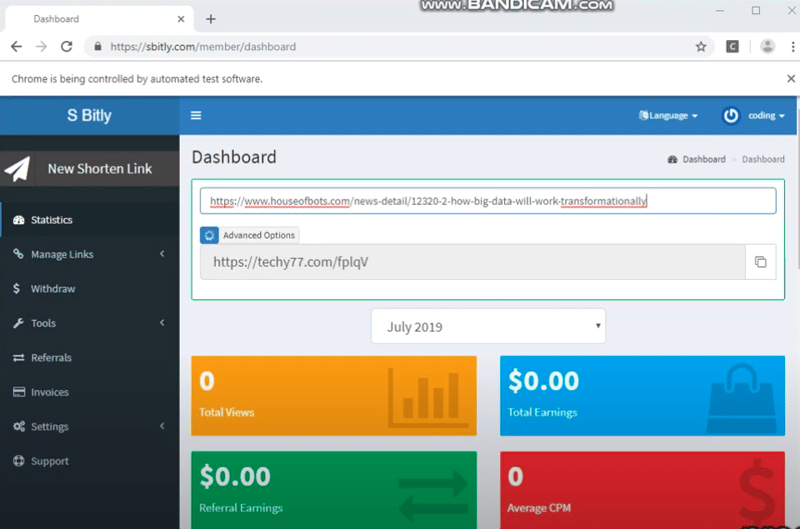
Task: Click the Tools wrench icon
Action: click(18, 323)
